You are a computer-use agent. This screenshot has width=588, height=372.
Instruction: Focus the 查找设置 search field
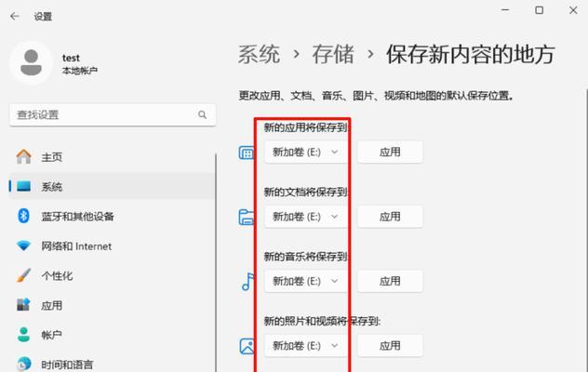pos(113,114)
